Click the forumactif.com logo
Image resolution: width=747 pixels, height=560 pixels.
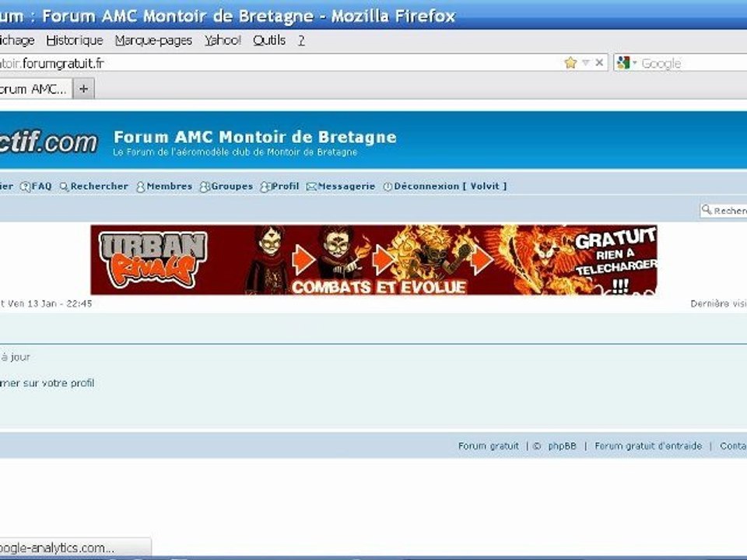tap(48, 142)
